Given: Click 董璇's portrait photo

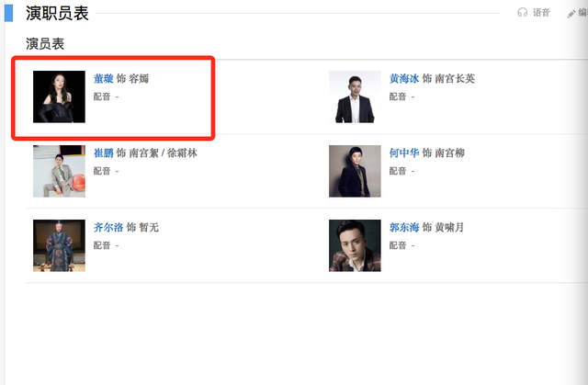Looking at the screenshot, I should tap(59, 96).
